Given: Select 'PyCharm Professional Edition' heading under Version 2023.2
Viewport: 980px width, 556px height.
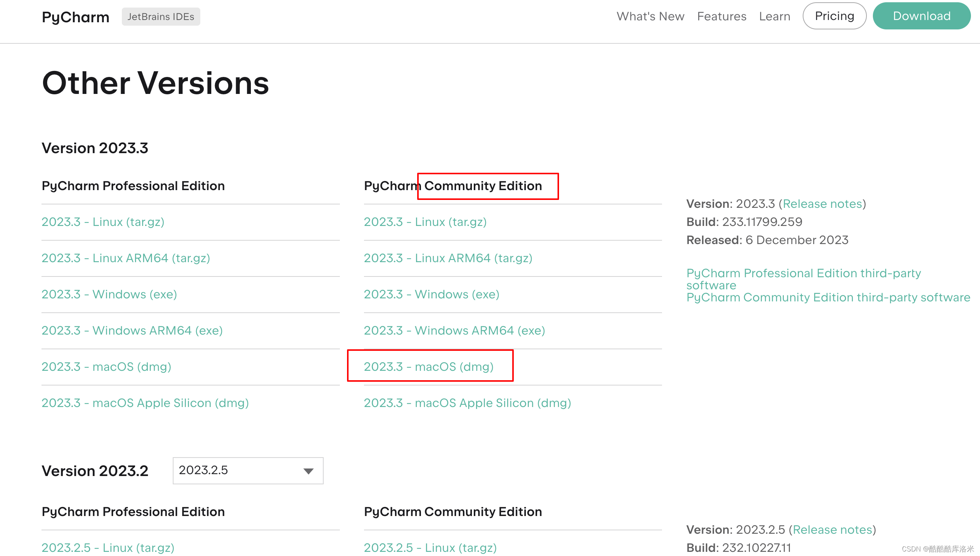Looking at the screenshot, I should [x=133, y=512].
